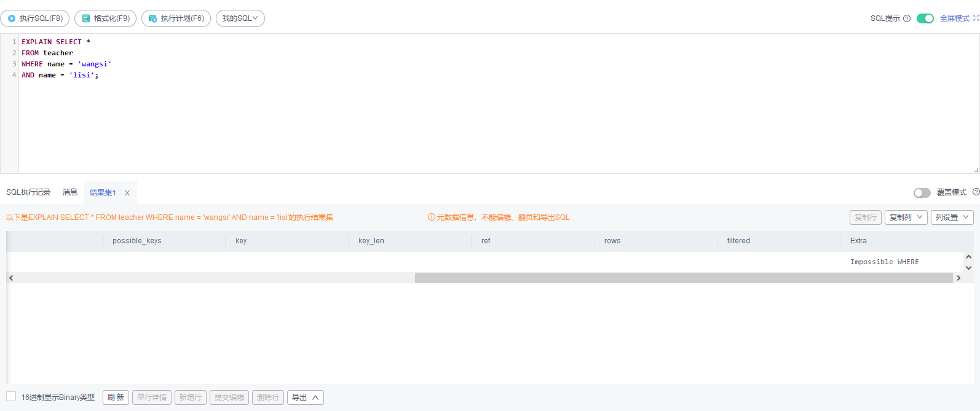The height and width of the screenshot is (411, 980).
Task: Run the query with 执行SQL(F8) button
Action: tap(35, 18)
